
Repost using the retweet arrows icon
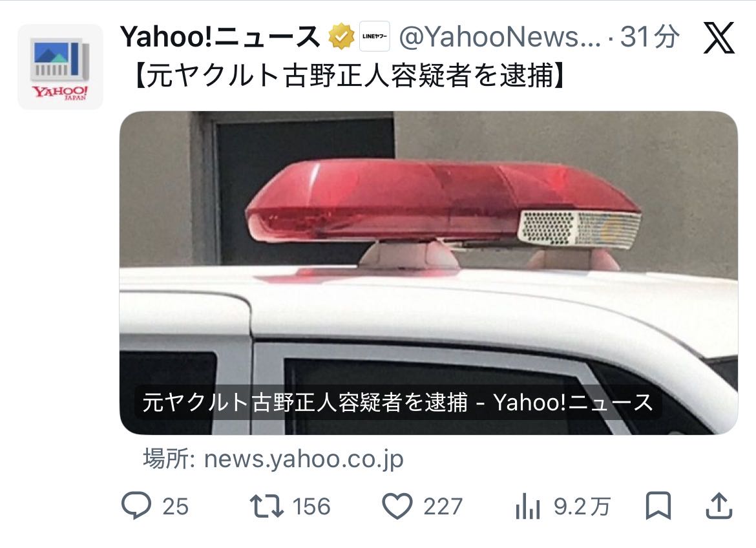(267, 505)
